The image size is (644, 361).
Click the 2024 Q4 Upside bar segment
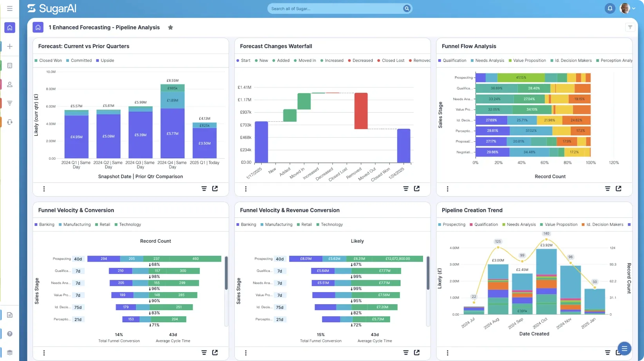172,133
